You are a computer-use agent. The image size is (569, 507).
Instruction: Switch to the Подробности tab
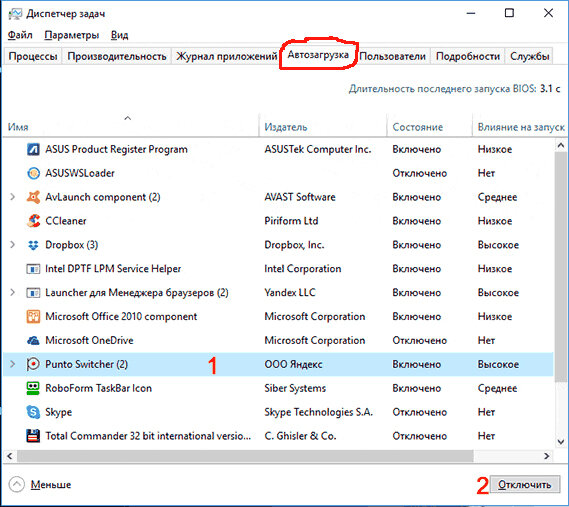pos(468,56)
